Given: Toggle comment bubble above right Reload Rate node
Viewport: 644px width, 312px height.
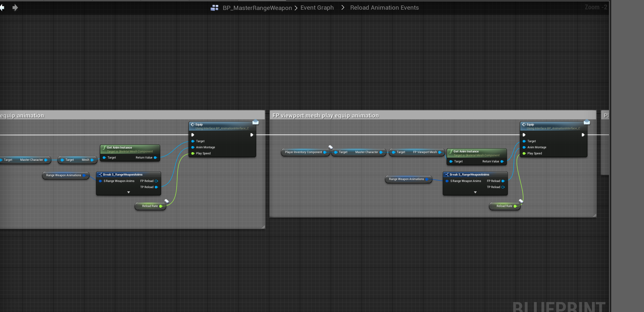Looking at the screenshot, I should pos(521,201).
